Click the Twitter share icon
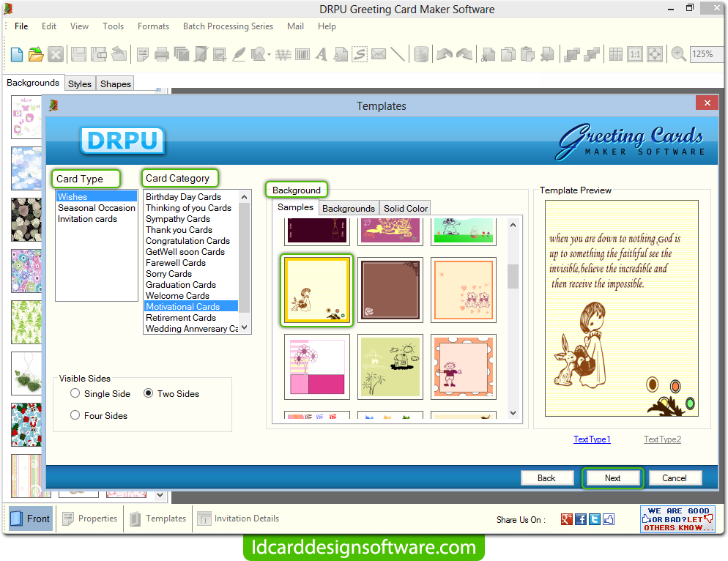The image size is (728, 561). click(595, 519)
